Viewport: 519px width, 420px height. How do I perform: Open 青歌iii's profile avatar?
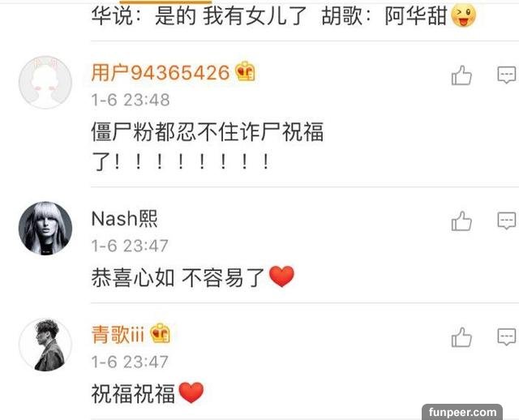pos(45,345)
